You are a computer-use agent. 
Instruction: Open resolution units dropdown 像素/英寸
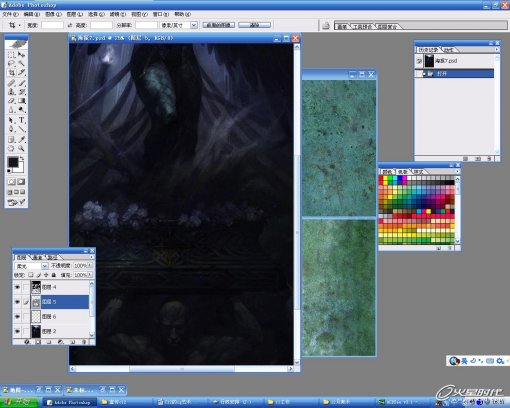(194, 25)
